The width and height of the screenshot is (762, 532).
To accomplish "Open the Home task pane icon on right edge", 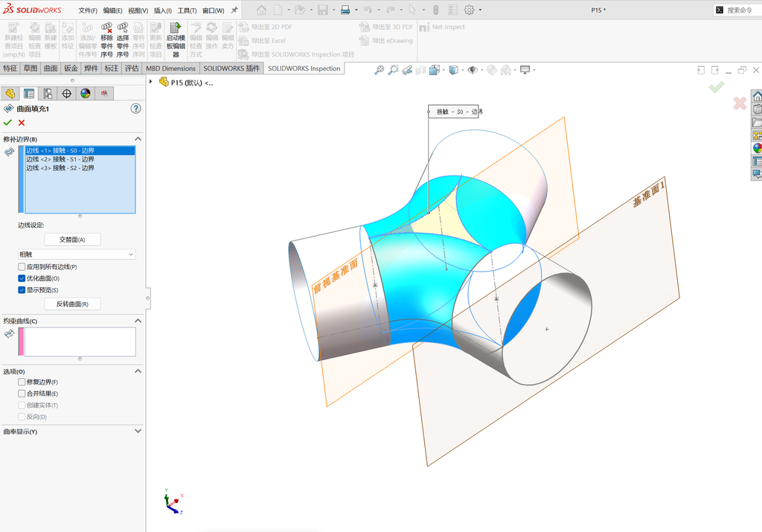I will pos(757,96).
